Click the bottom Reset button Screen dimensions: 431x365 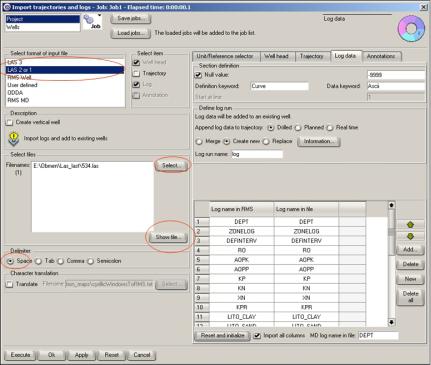(x=111, y=355)
